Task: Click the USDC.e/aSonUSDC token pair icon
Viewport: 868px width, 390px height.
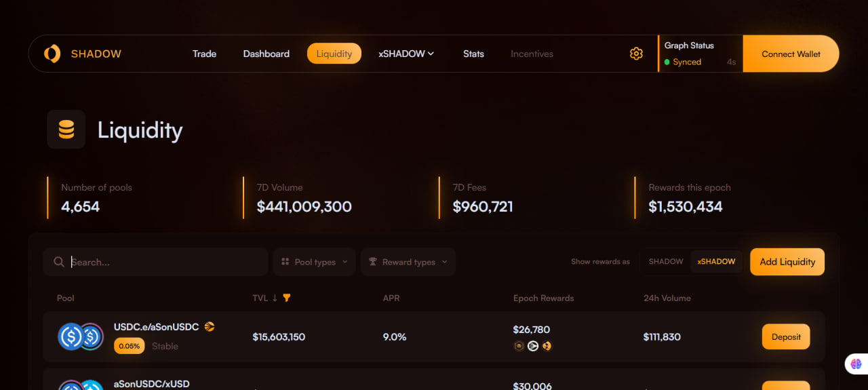Action: pyautogui.click(x=81, y=336)
